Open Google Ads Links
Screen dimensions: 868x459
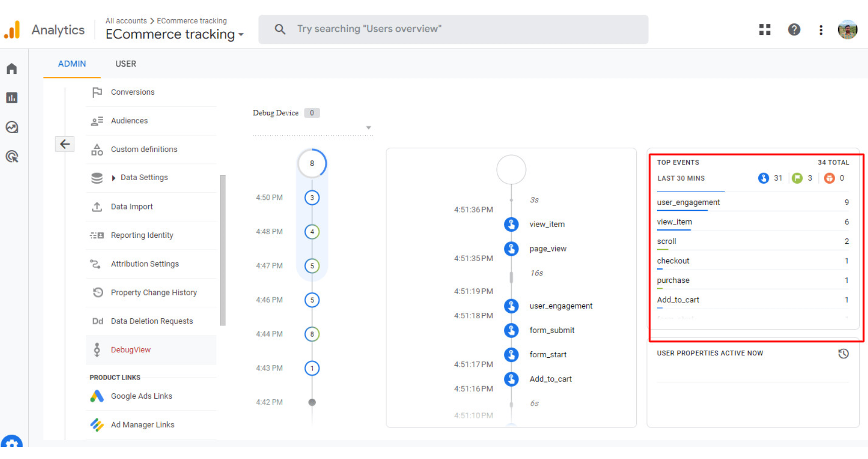(x=141, y=396)
